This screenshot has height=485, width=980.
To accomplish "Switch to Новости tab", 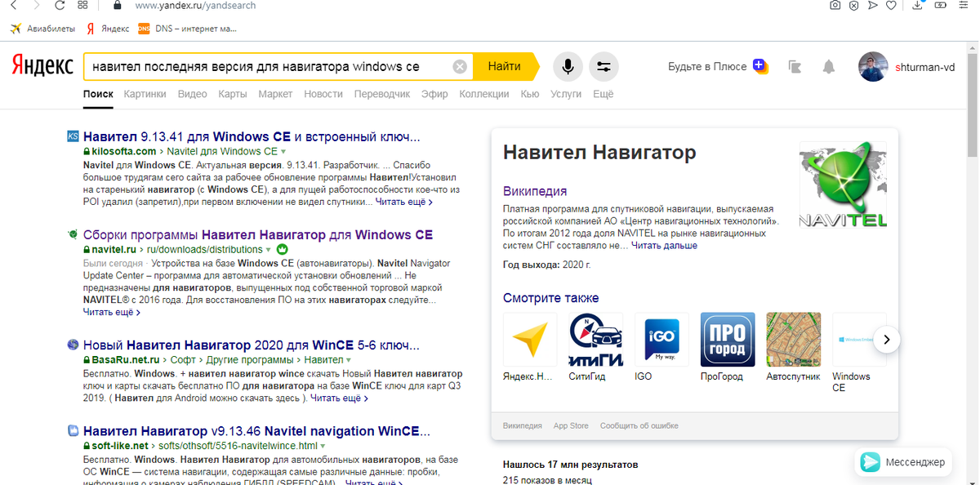I will pos(323,94).
